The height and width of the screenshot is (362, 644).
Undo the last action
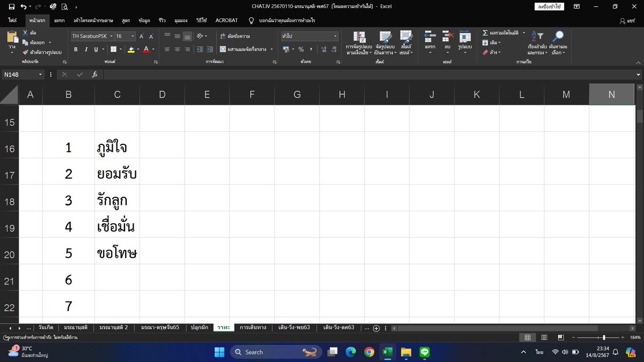[x=23, y=6]
